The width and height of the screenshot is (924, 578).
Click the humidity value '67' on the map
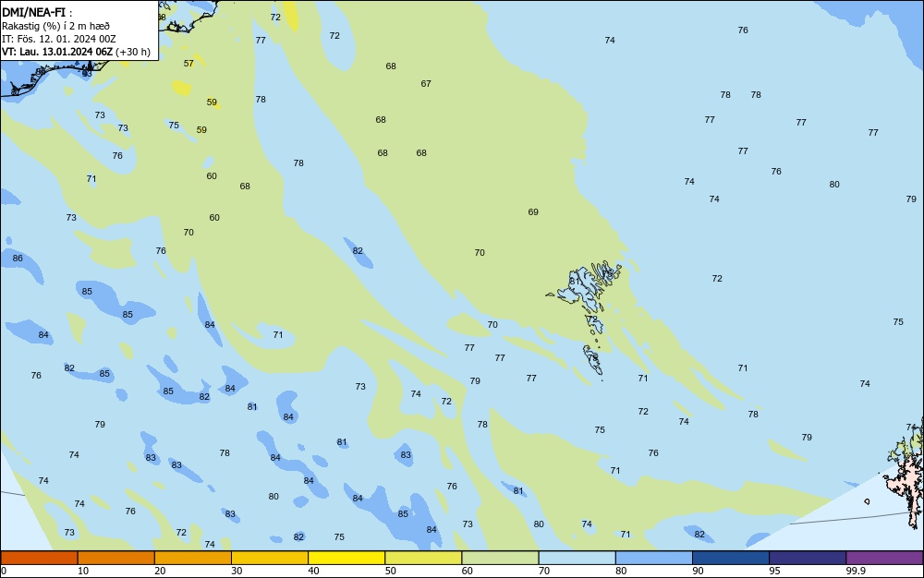coord(426,84)
